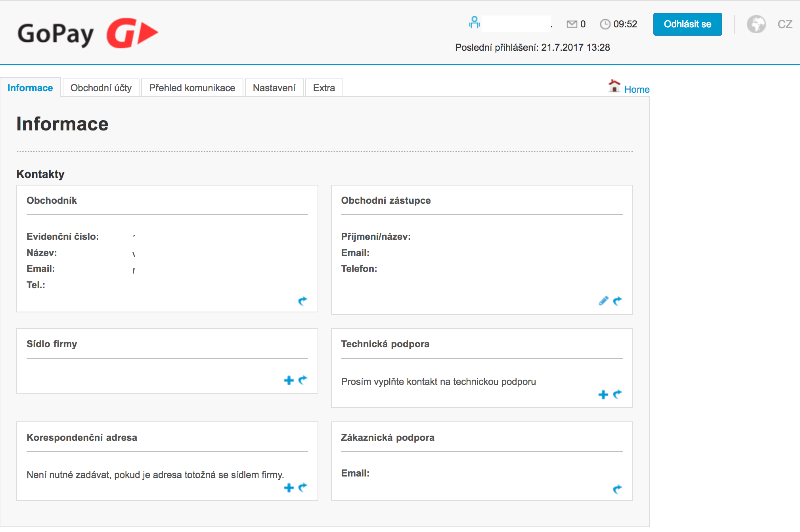Click the Poslední přihlášení date text
The height and width of the screenshot is (532, 800).
pyautogui.click(x=532, y=48)
